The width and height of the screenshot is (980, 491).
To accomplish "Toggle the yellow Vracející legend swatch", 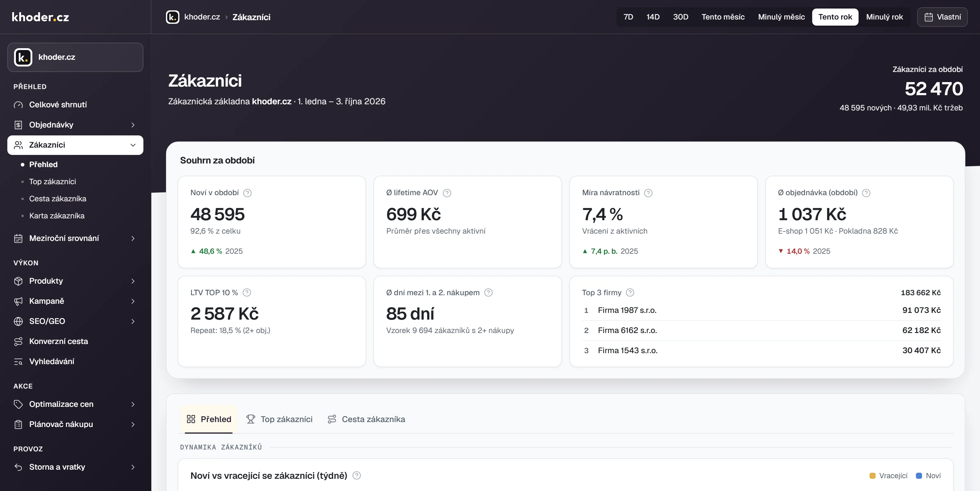I will [872, 476].
